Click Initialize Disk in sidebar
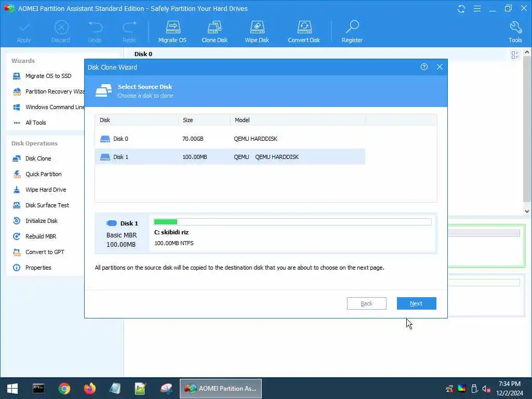 click(35, 221)
